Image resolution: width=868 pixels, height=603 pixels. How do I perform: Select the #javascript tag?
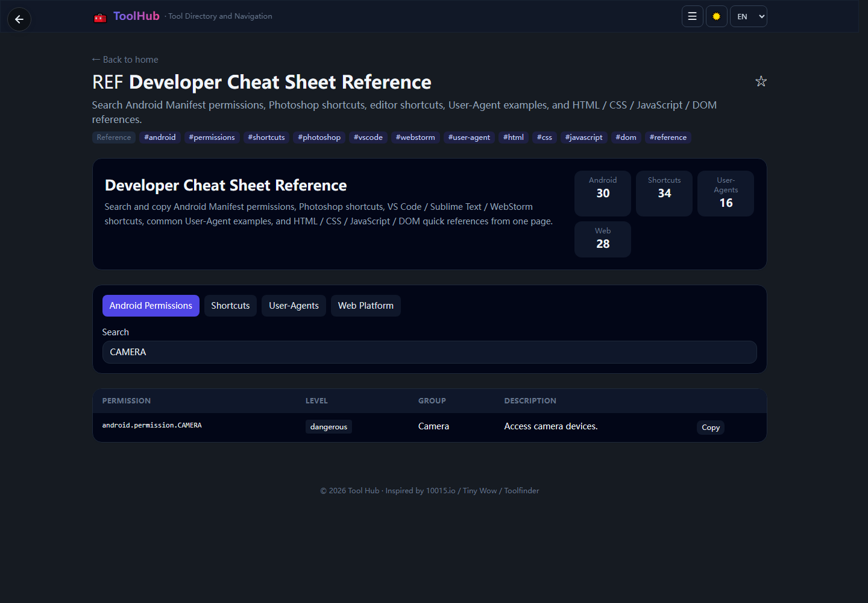tap(584, 137)
